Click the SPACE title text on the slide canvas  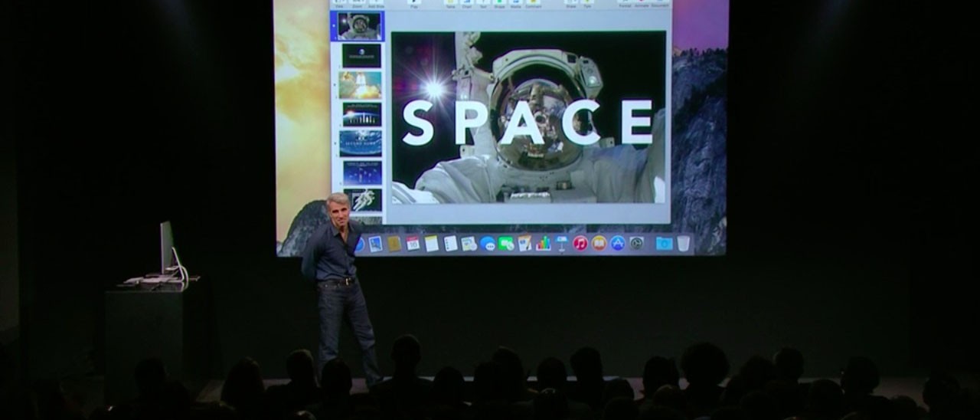click(x=528, y=122)
